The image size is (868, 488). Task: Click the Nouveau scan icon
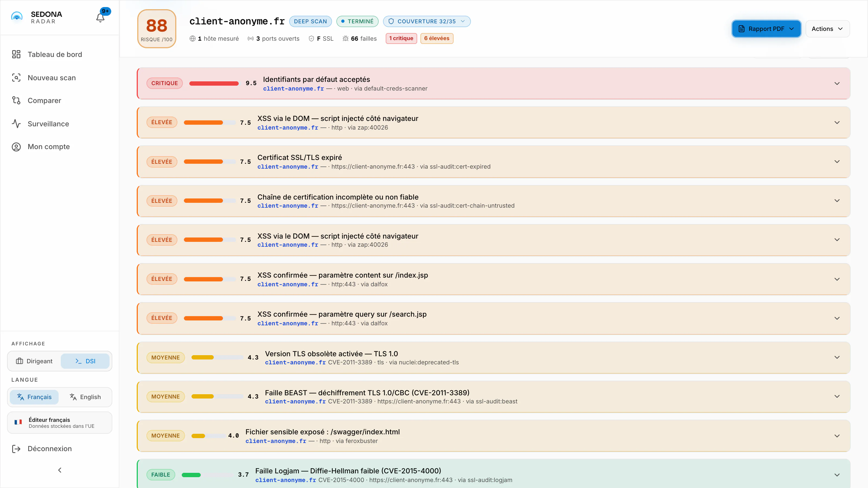pyautogui.click(x=16, y=78)
